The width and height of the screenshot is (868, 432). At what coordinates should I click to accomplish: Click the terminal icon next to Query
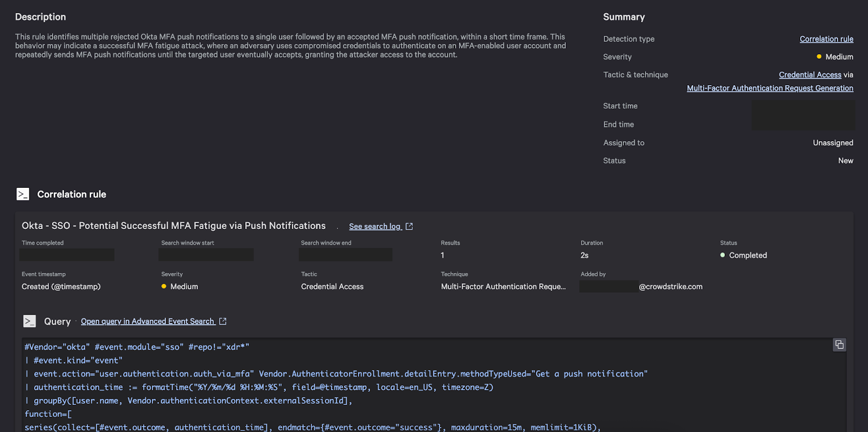(x=30, y=321)
